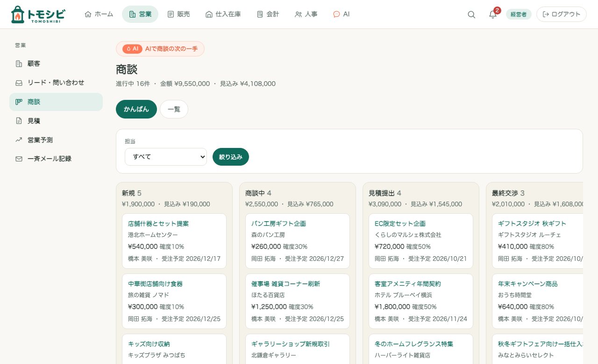Open ホーム in the top navigation

click(x=99, y=14)
